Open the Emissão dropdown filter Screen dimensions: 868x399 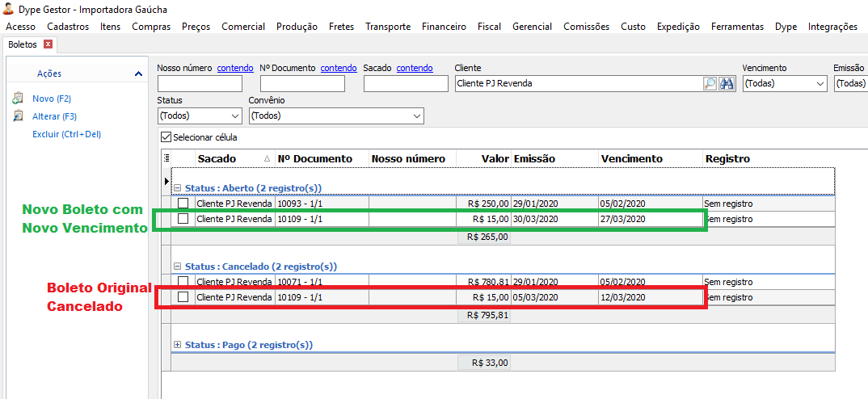[x=851, y=83]
